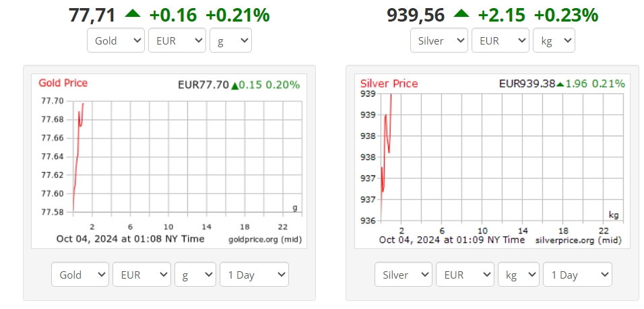Viewport: 644px width, 309px height.
Task: Expand g unit selector below gold chart
Action: coord(195,275)
